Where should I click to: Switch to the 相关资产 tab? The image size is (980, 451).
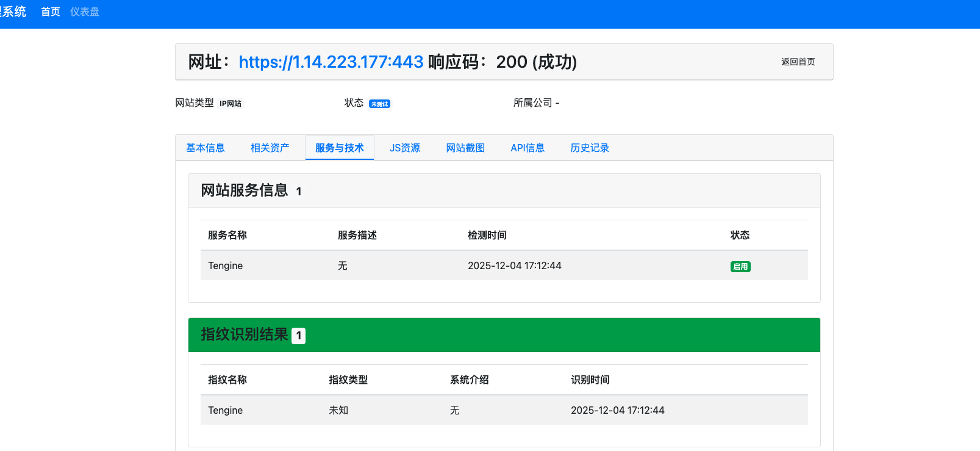pos(270,148)
